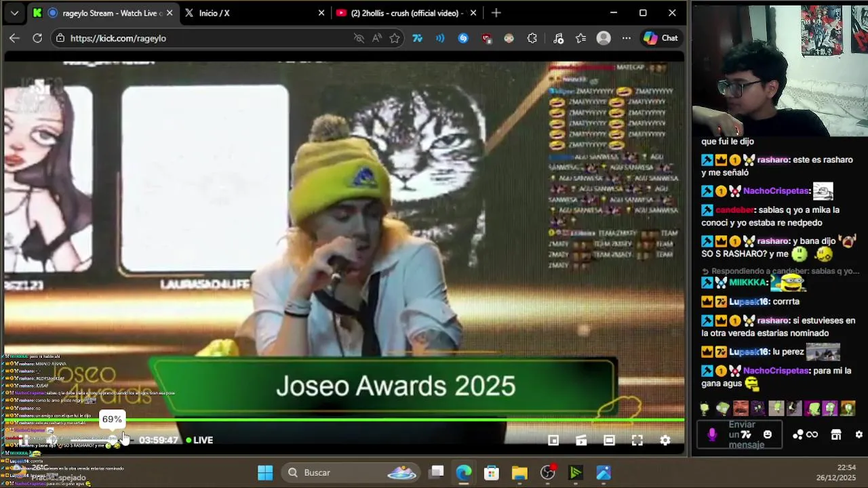The image size is (868, 488).
Task: Go back to the previous page
Action: 14,38
